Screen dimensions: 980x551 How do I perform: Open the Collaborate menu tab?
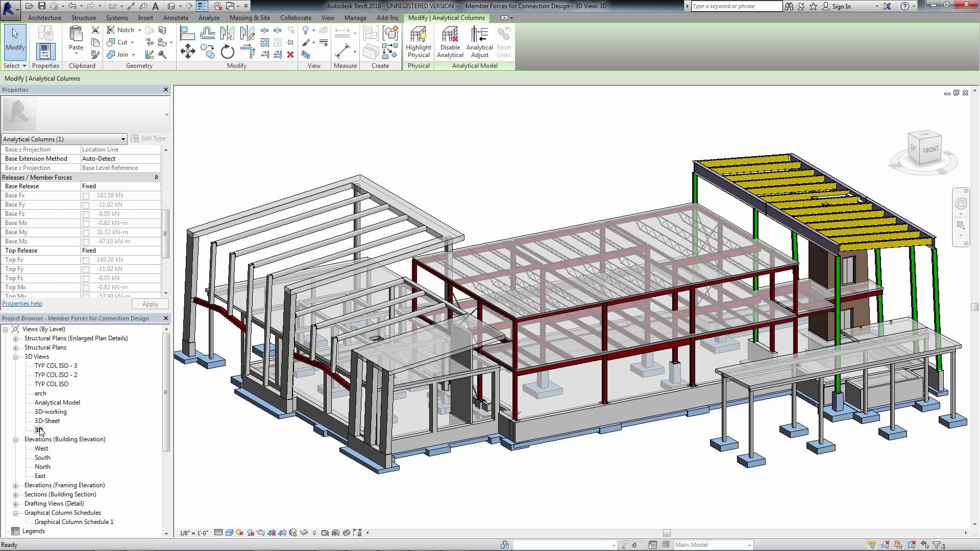click(x=295, y=17)
